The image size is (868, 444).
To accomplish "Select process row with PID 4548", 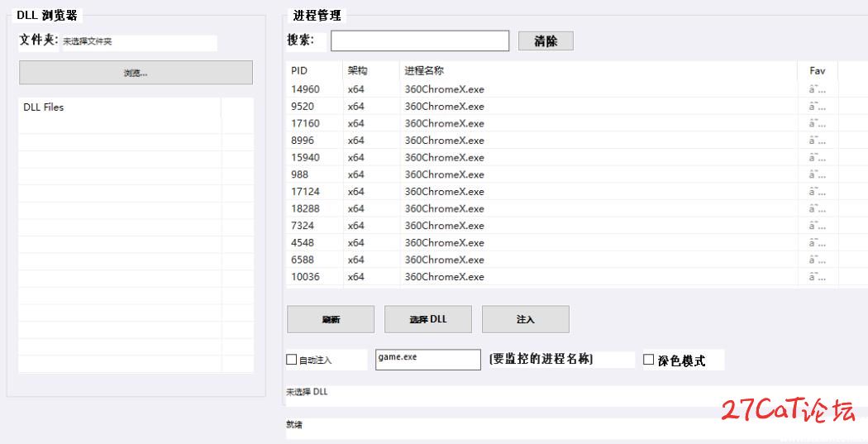I will tap(577, 243).
